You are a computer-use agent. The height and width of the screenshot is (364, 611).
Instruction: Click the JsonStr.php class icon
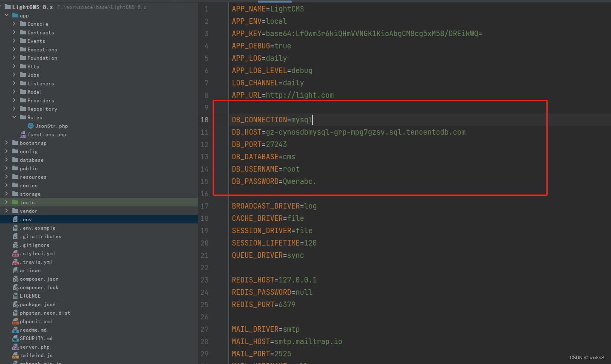pos(31,126)
